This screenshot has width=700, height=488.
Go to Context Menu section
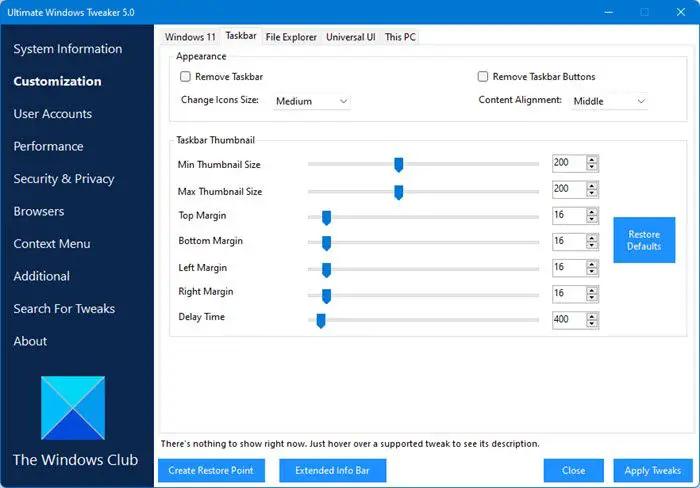pos(52,244)
